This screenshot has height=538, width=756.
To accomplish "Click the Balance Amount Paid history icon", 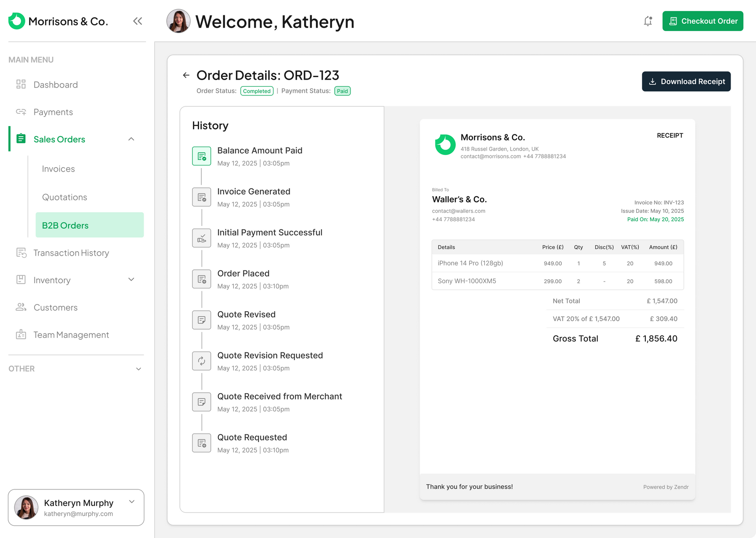I will pos(202,156).
